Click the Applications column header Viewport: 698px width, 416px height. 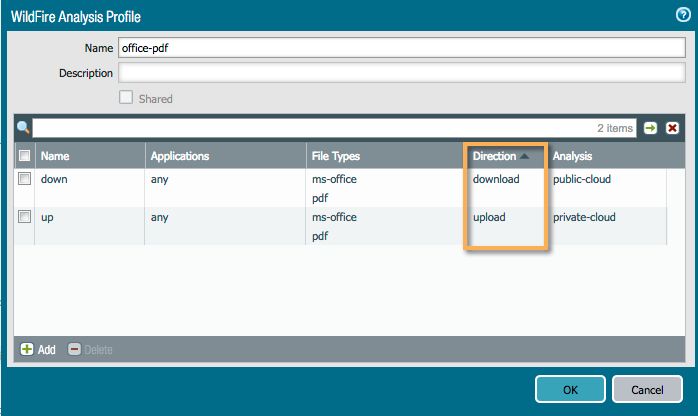click(x=180, y=156)
